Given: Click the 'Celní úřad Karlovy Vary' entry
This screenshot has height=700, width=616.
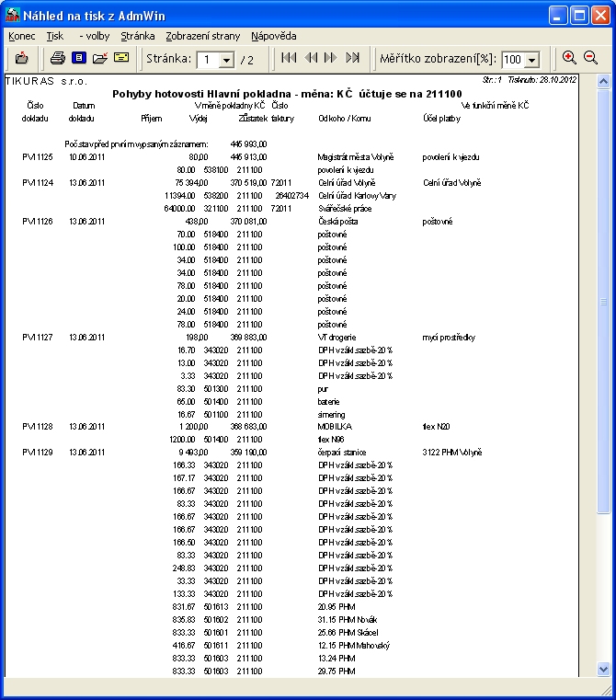Looking at the screenshot, I should (x=357, y=196).
